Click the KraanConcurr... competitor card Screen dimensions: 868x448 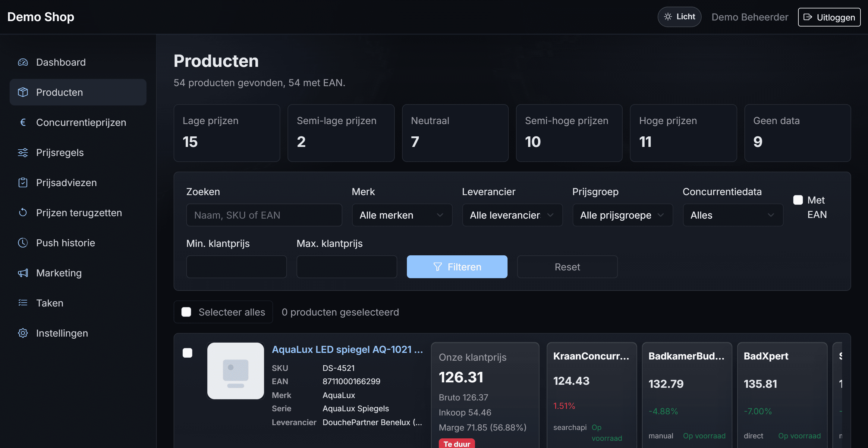[x=592, y=395]
